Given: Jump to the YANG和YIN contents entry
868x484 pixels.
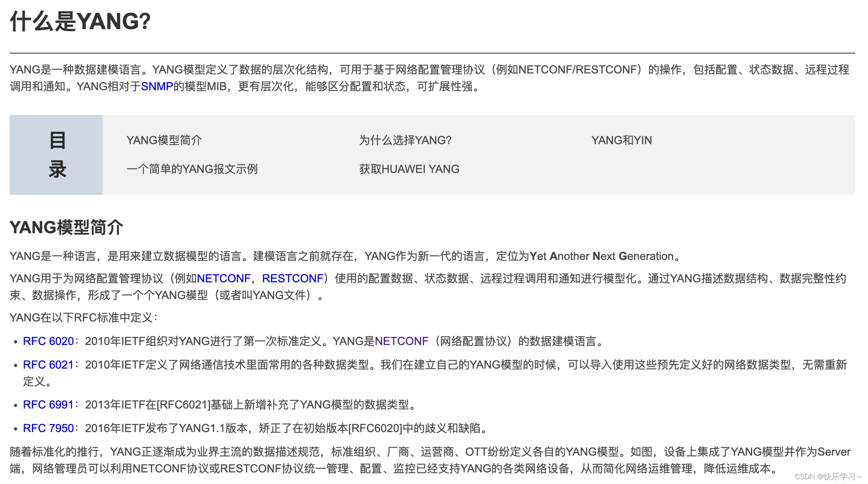Looking at the screenshot, I should point(621,140).
